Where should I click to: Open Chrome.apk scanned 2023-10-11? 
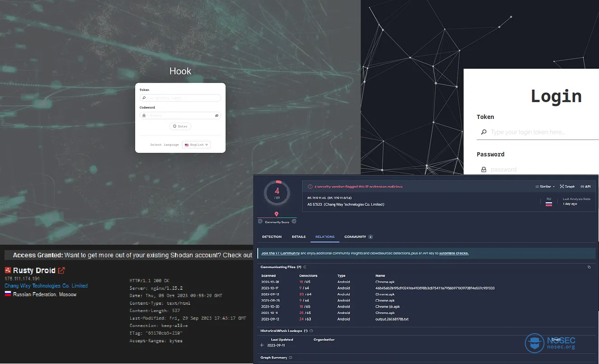[385, 312]
